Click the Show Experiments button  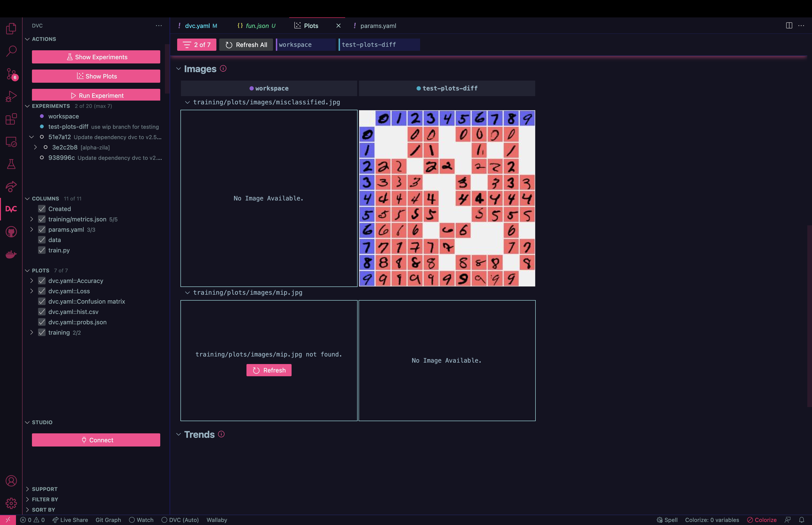click(x=96, y=57)
